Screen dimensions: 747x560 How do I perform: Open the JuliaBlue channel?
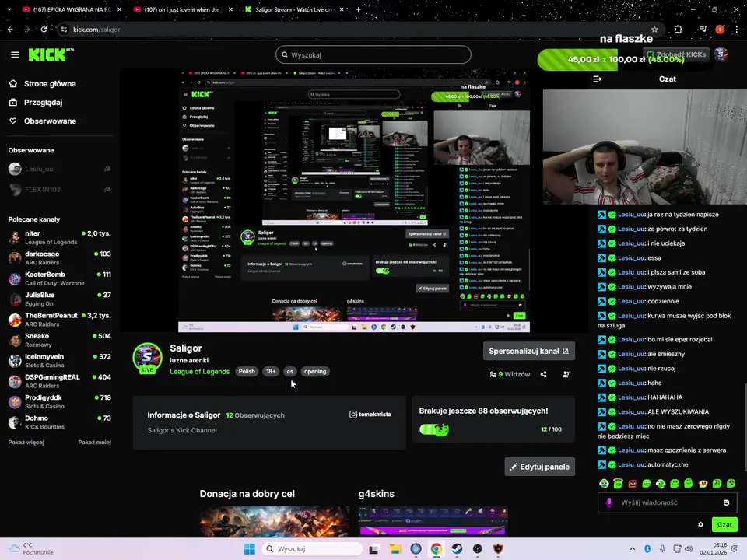60,299
